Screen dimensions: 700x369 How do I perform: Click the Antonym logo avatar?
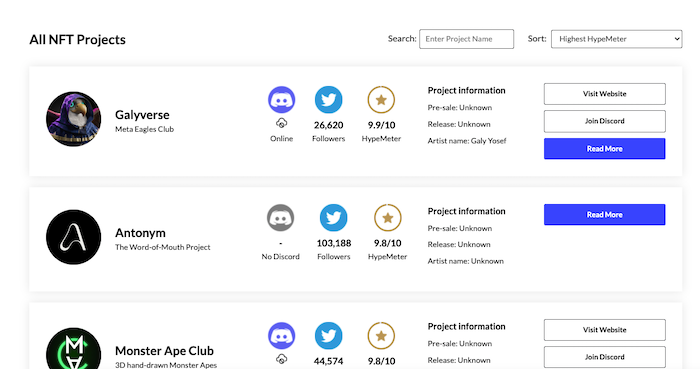[74, 237]
